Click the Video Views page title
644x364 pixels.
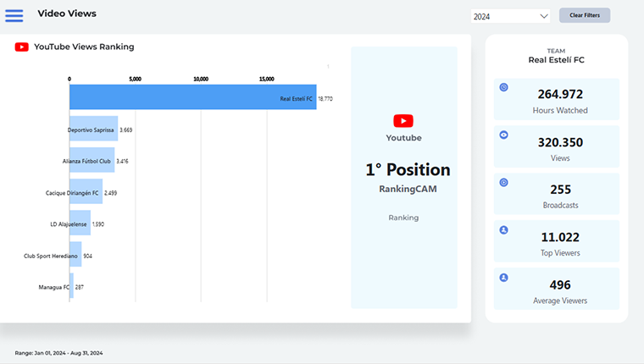[67, 14]
